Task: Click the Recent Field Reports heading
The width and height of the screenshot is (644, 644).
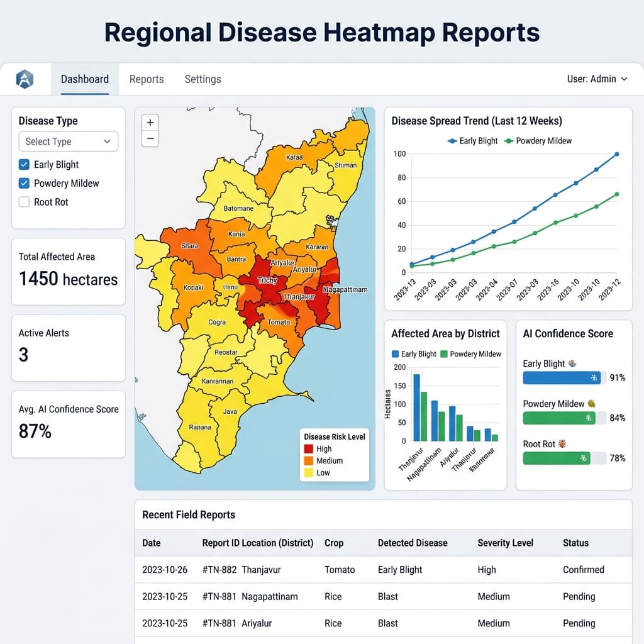Action: 189,514
